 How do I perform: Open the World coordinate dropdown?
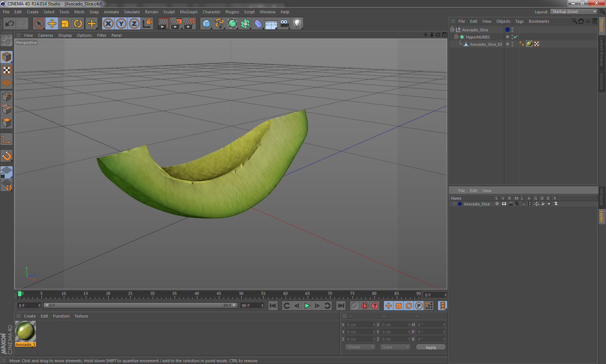pos(360,347)
